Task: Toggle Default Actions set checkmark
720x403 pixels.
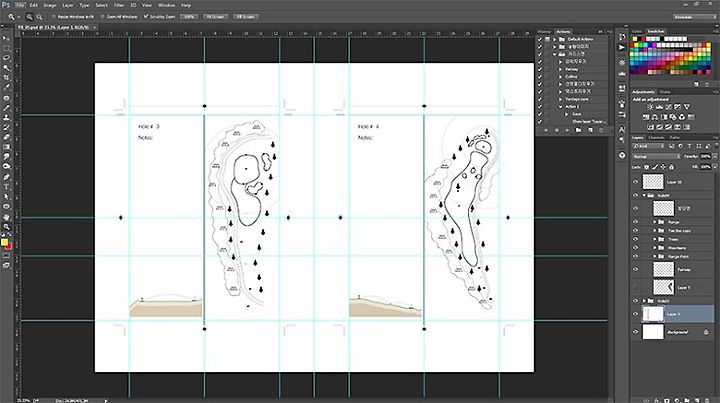Action: tap(540, 39)
